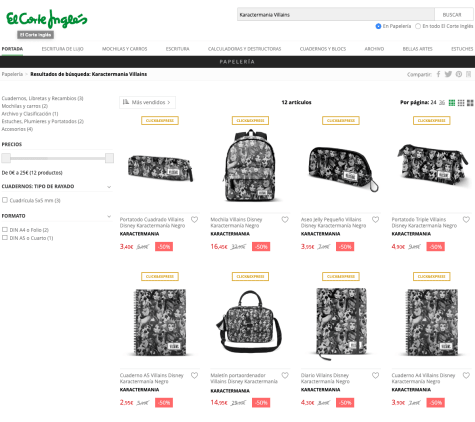Screen dimensions: 475x422
Task: Collapse the Formato filter section
Action: (x=109, y=216)
